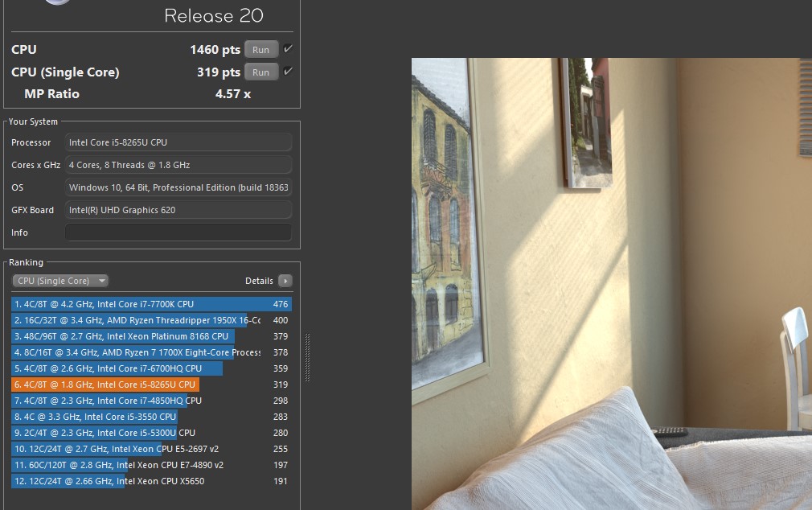Select the GFX Board field

coord(178,210)
